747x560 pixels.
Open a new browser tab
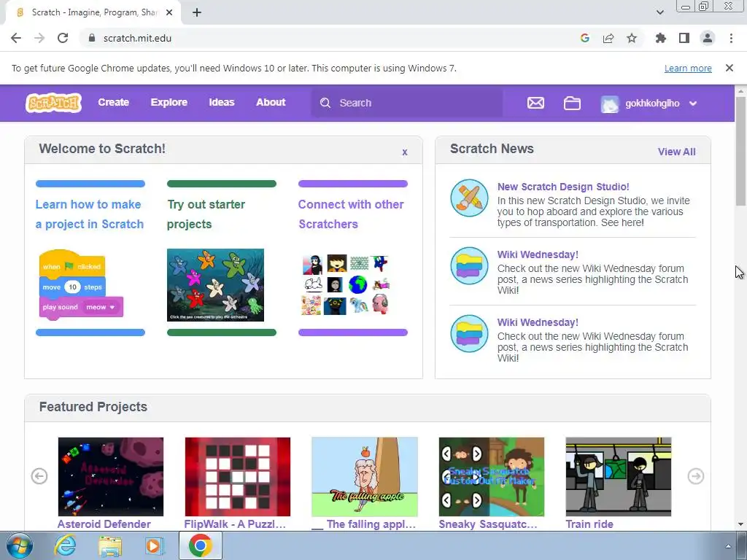[197, 12]
